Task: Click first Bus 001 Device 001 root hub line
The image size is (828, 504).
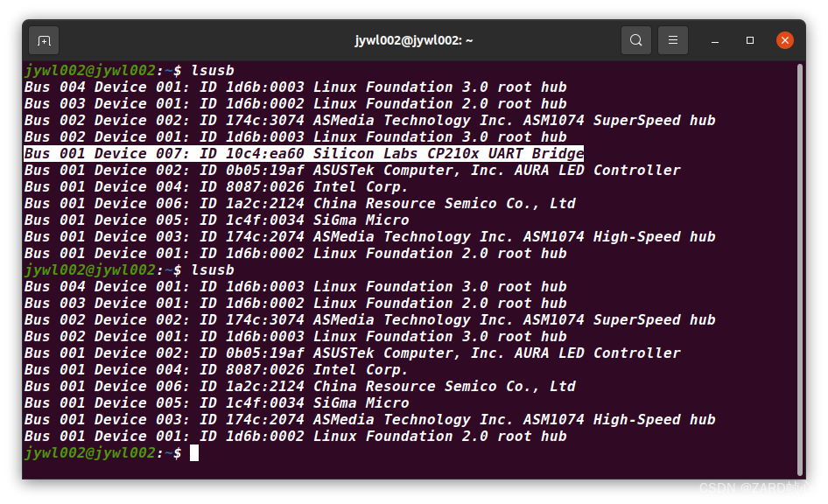Action: click(x=295, y=254)
